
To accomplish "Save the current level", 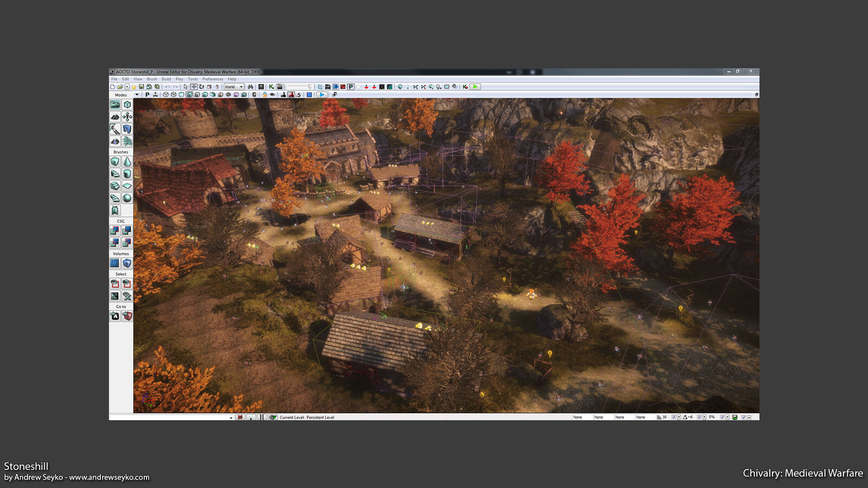I will tap(141, 87).
